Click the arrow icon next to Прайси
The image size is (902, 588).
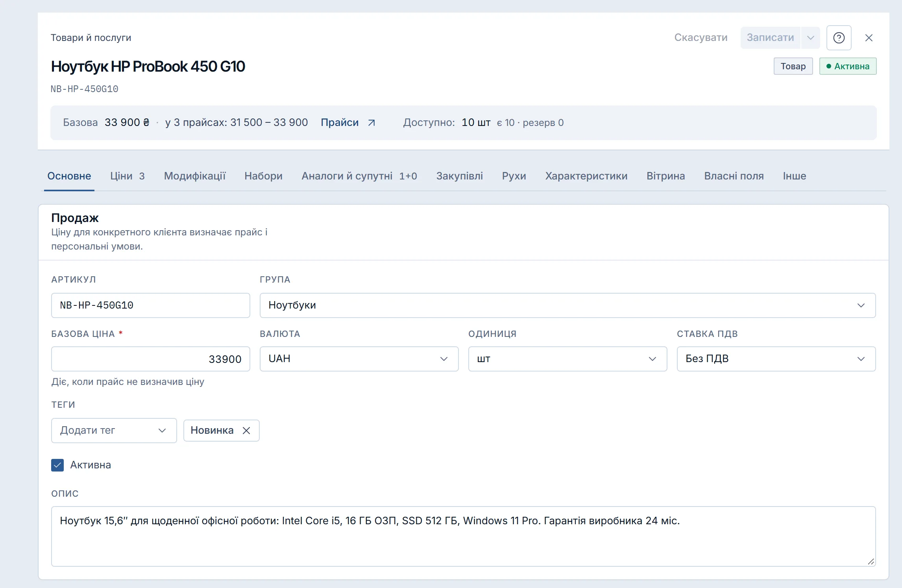(x=372, y=123)
